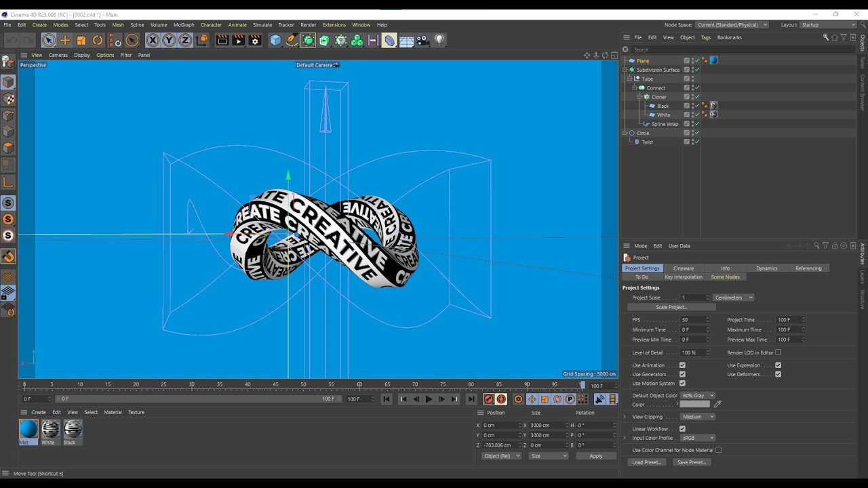This screenshot has width=868, height=488.
Task: Open Input Color Profile sRGB dropdown
Action: click(698, 438)
